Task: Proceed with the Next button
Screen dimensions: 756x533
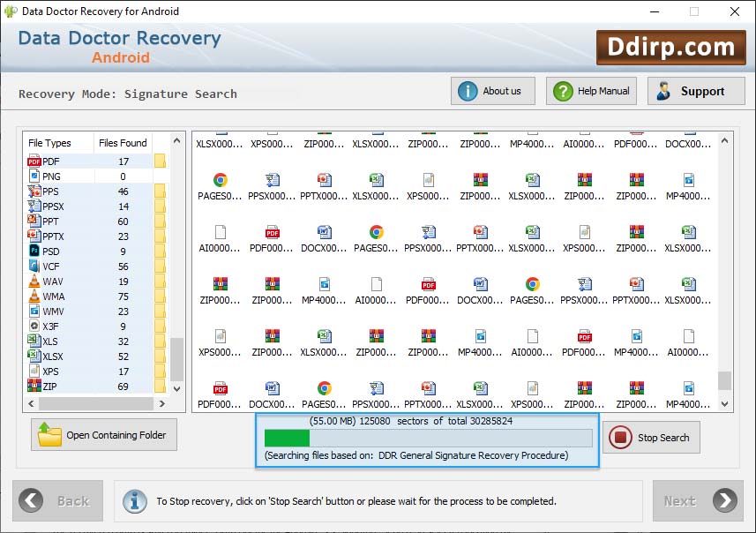Action: coord(698,500)
